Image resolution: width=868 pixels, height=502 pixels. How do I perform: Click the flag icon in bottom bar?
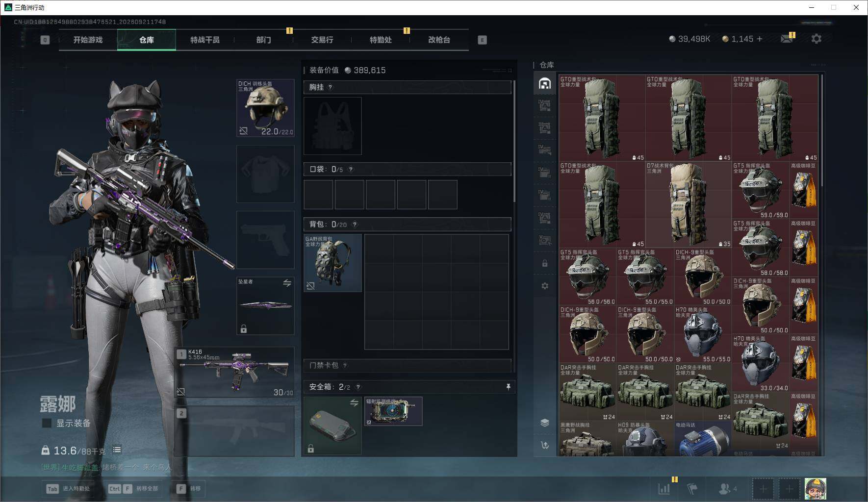(692, 489)
